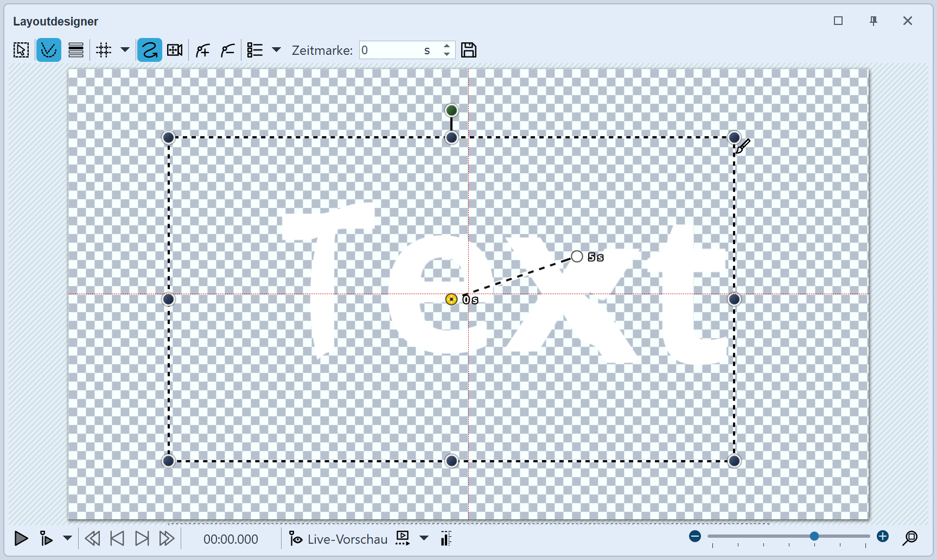Select the top-center resize handle
The image size is (937, 560).
click(451, 138)
